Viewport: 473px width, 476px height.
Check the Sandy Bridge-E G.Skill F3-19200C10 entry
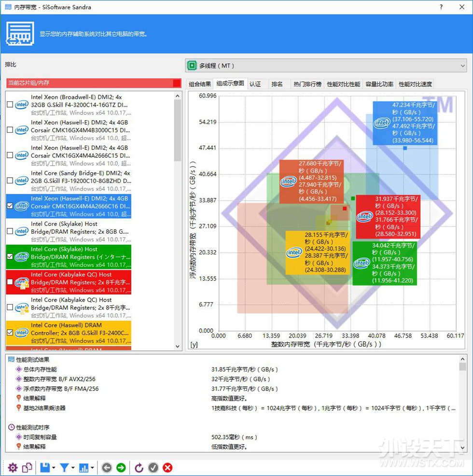[x=10, y=181]
